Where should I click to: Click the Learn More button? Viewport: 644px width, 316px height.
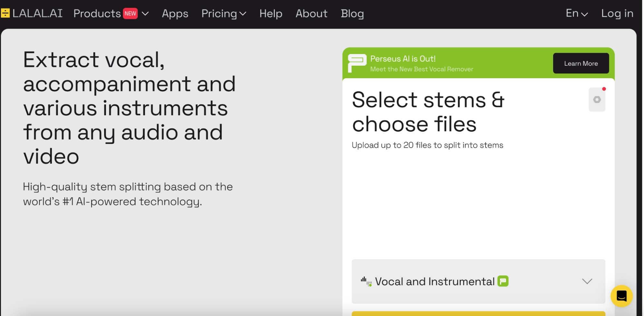click(x=581, y=63)
